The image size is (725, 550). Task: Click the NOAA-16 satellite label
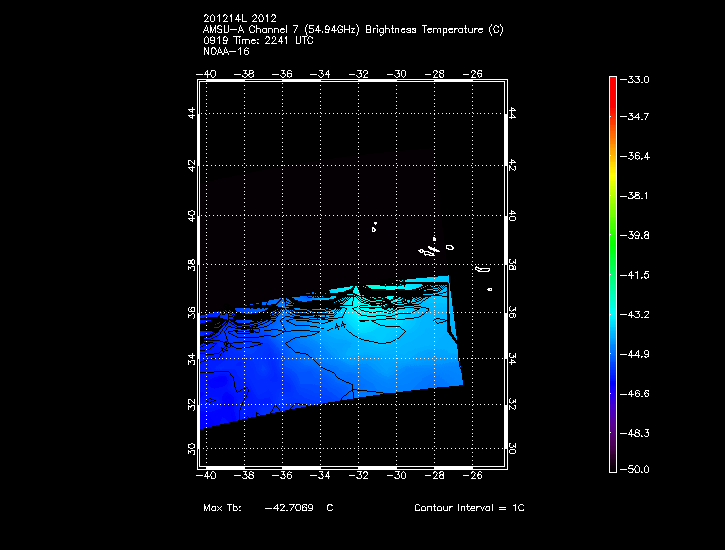[226, 52]
